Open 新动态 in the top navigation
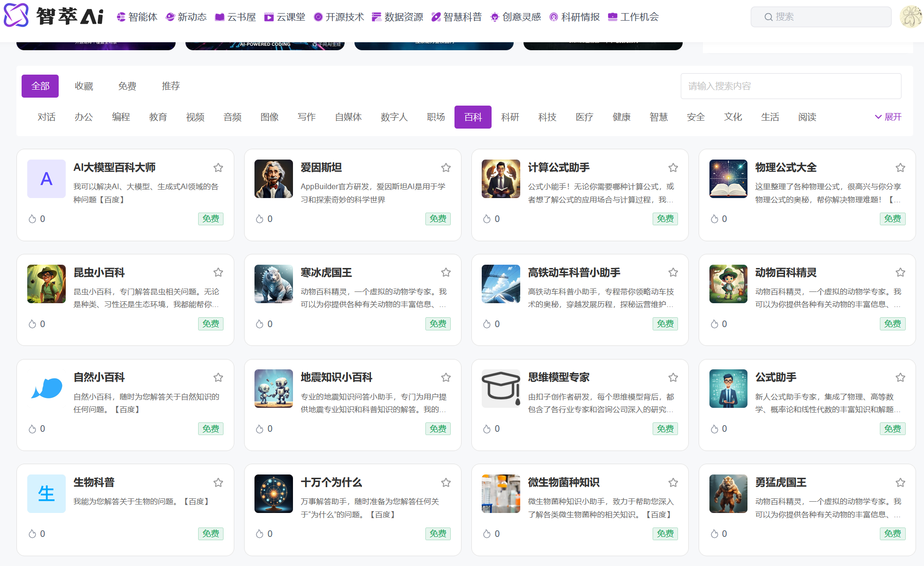Image resolution: width=924 pixels, height=566 pixels. click(x=186, y=17)
